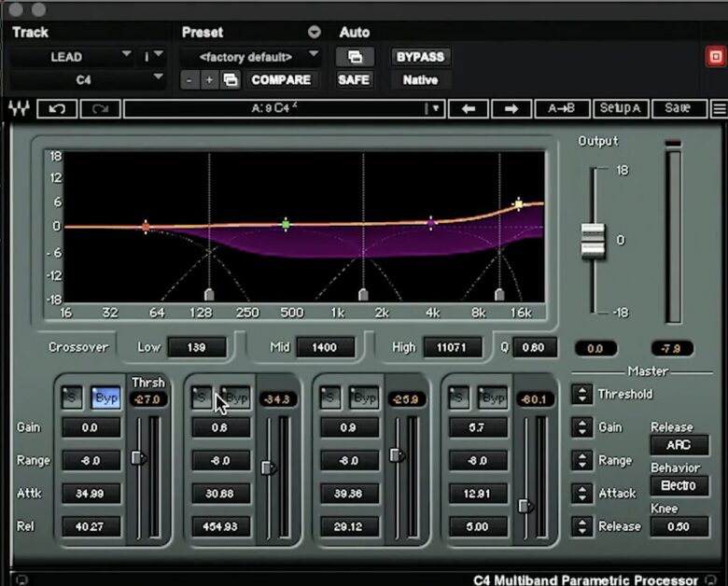Copy setup with the A→B button
The width and height of the screenshot is (728, 586).
(562, 108)
